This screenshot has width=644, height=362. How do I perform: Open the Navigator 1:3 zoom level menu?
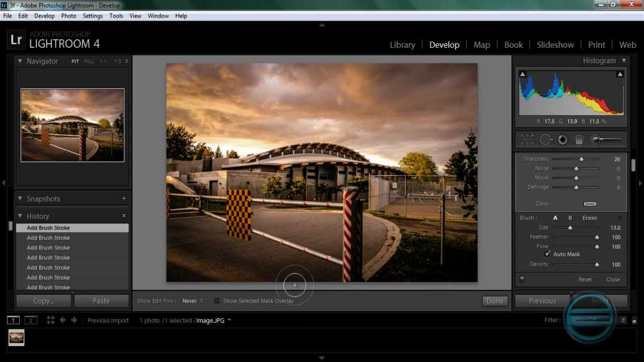tap(121, 61)
